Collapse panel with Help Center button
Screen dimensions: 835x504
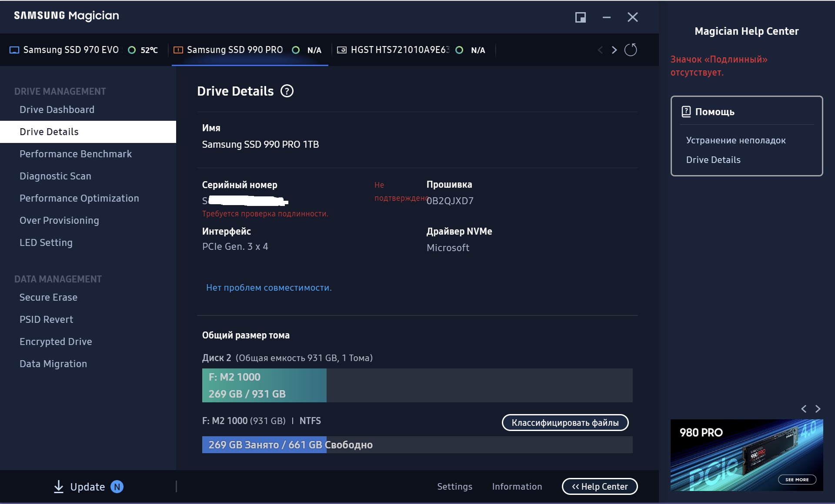[599, 487]
